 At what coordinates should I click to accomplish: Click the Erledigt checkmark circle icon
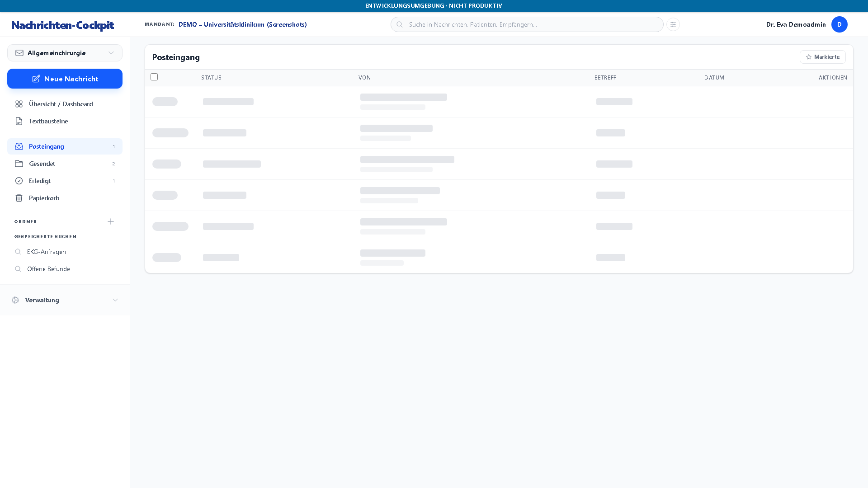point(19,181)
